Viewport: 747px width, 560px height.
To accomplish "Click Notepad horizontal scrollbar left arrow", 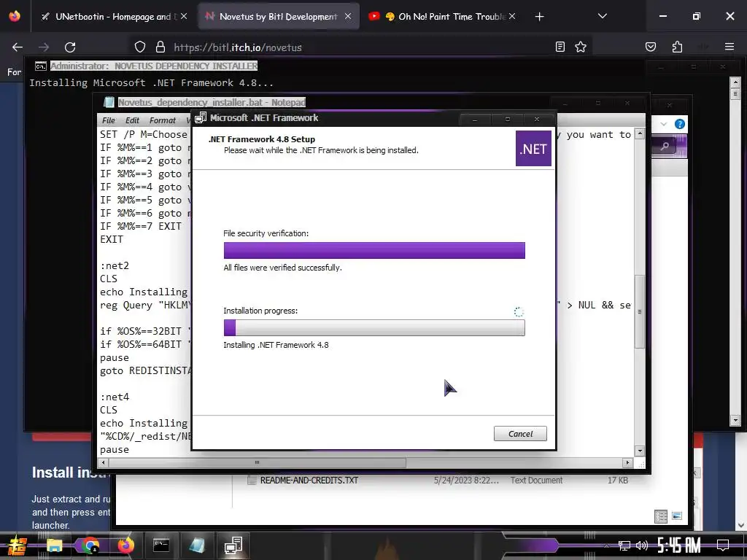I will tap(103, 462).
